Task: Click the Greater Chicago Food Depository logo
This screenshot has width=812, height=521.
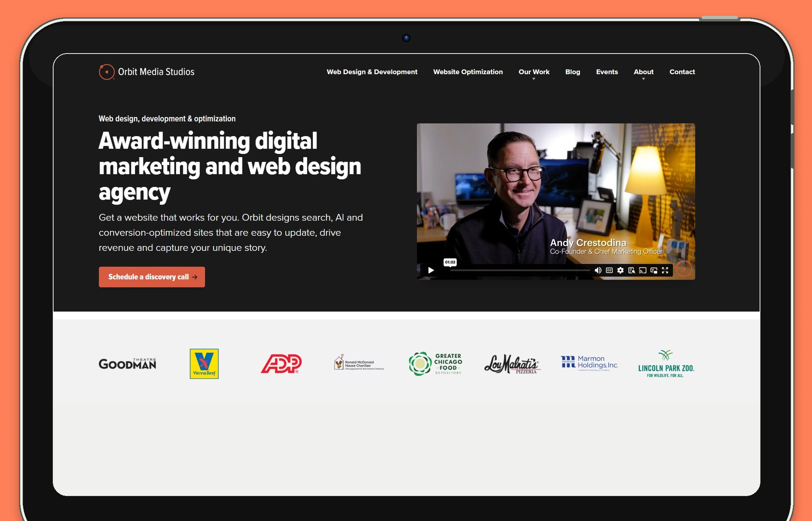Action: click(x=435, y=364)
